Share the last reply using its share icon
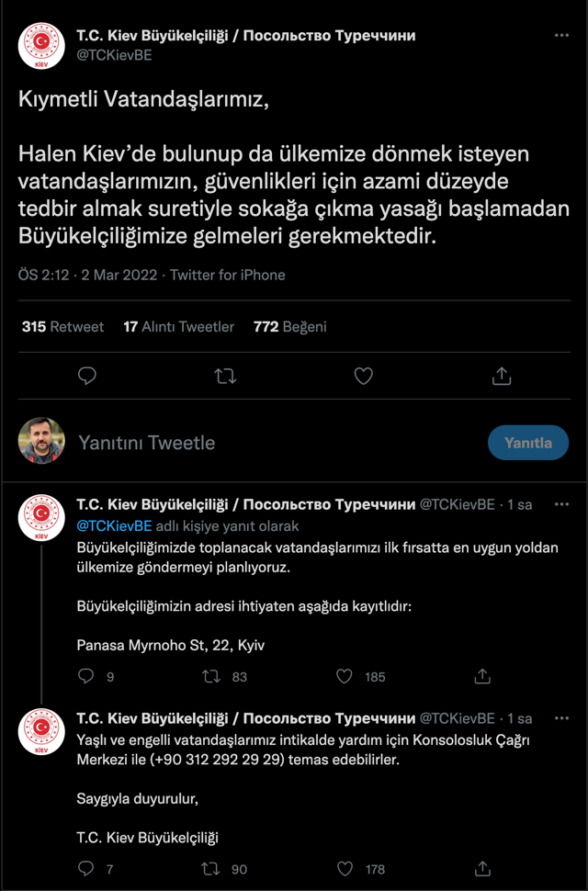The image size is (588, 891). click(482, 868)
